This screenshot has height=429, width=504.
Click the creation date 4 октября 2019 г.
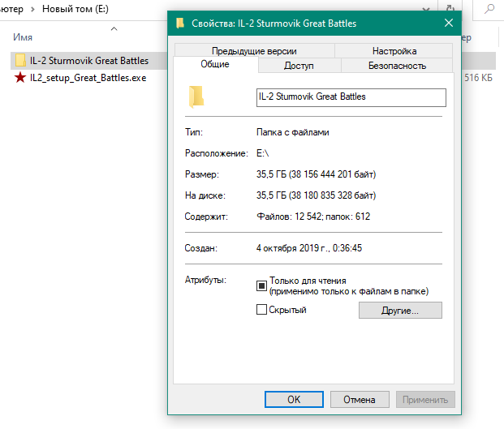pyautogui.click(x=293, y=248)
